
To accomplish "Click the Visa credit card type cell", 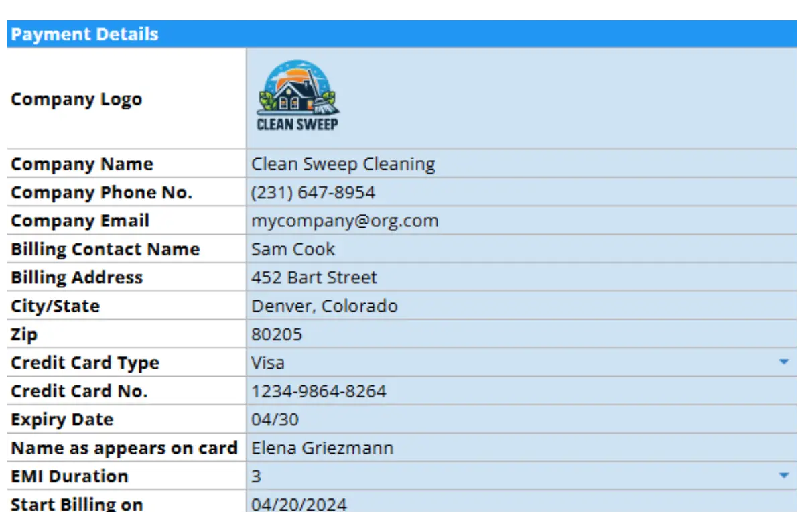I will coord(268,362).
